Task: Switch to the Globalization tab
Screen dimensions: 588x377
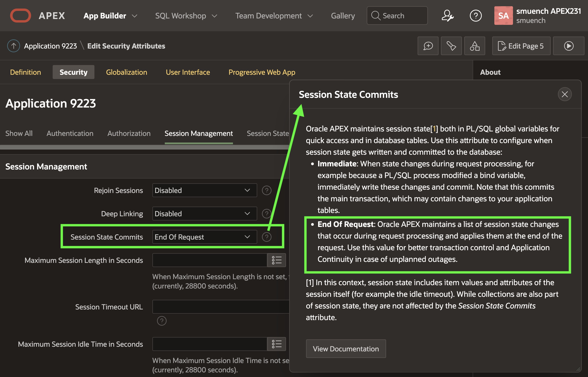Action: pyautogui.click(x=126, y=72)
